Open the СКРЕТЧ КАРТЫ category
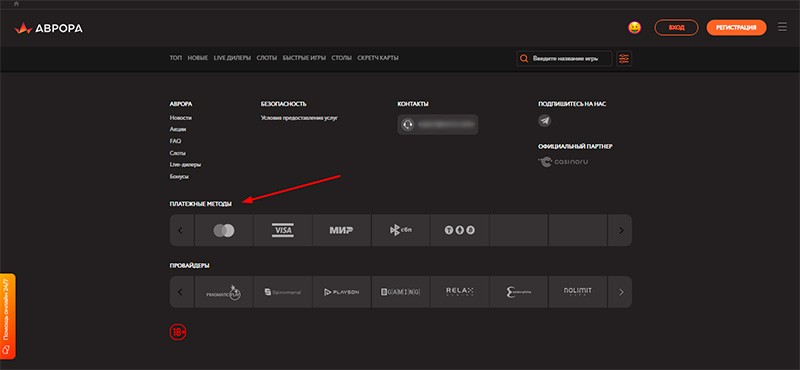 pyautogui.click(x=378, y=58)
